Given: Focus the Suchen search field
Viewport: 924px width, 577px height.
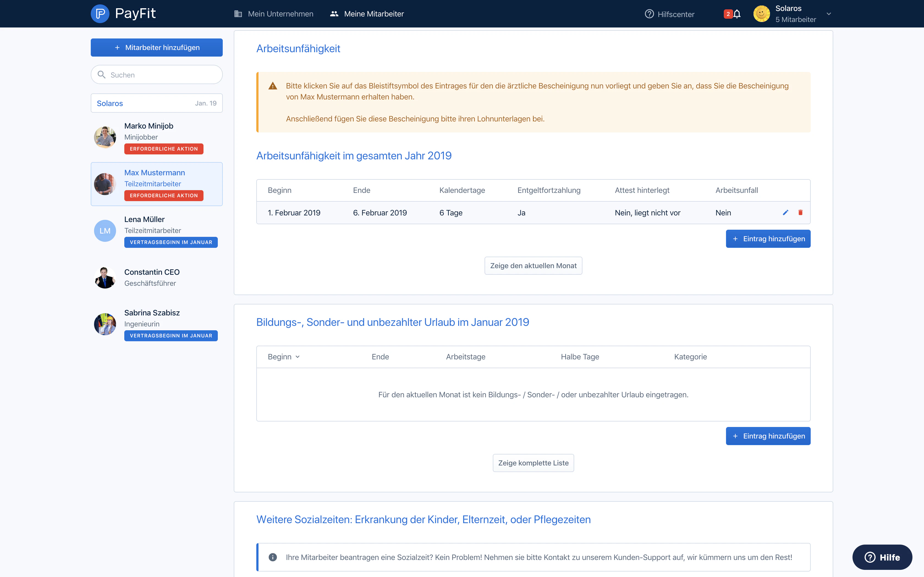Looking at the screenshot, I should coord(156,74).
